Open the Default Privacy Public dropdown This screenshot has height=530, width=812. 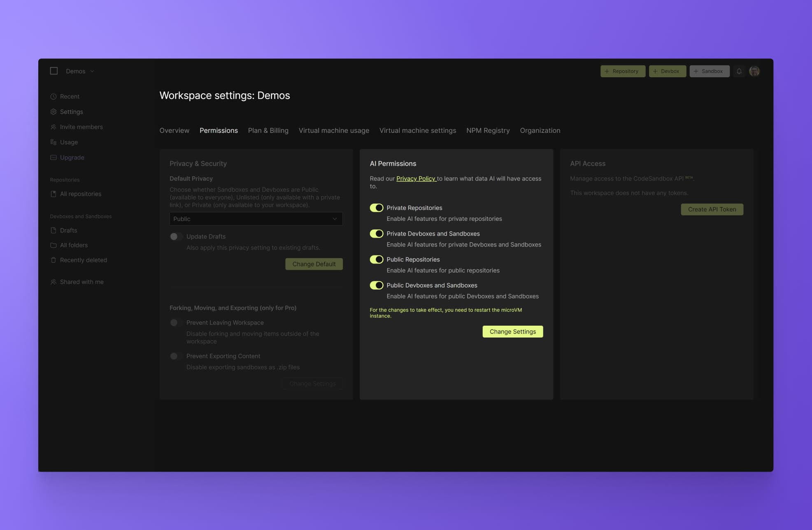pyautogui.click(x=256, y=219)
